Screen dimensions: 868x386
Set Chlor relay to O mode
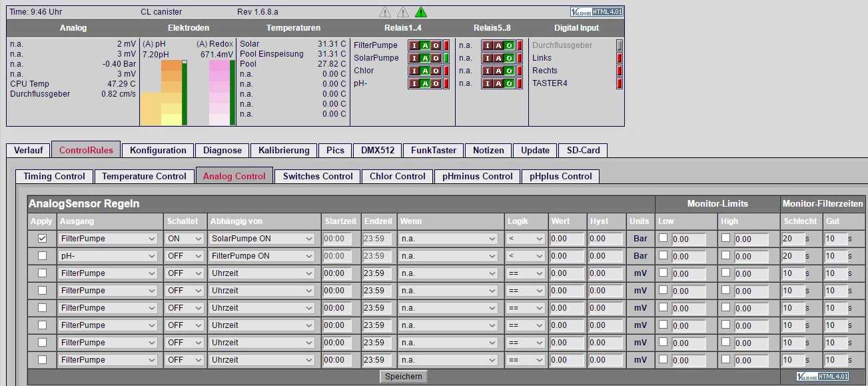[436, 71]
